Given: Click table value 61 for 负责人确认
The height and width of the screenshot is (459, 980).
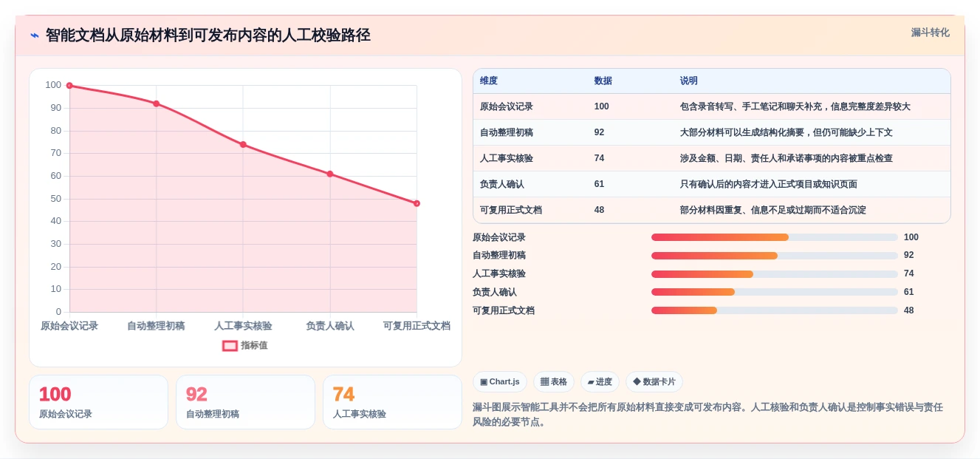Looking at the screenshot, I should [x=599, y=184].
